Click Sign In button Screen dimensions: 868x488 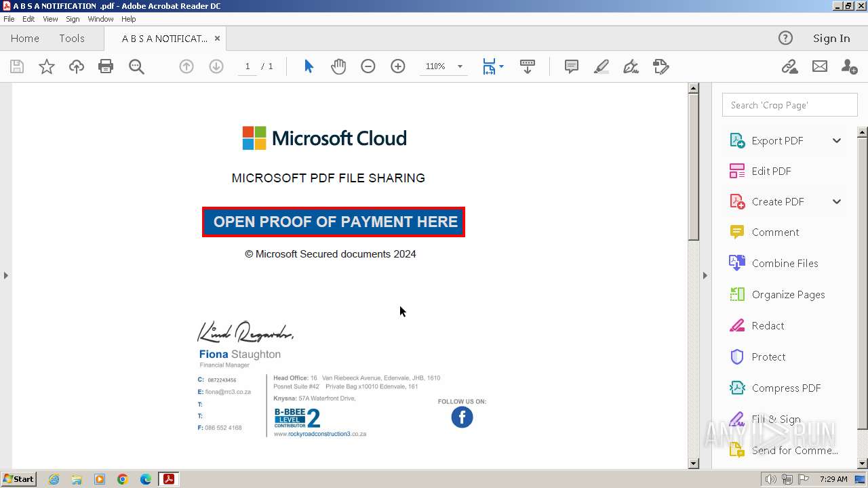(x=831, y=38)
